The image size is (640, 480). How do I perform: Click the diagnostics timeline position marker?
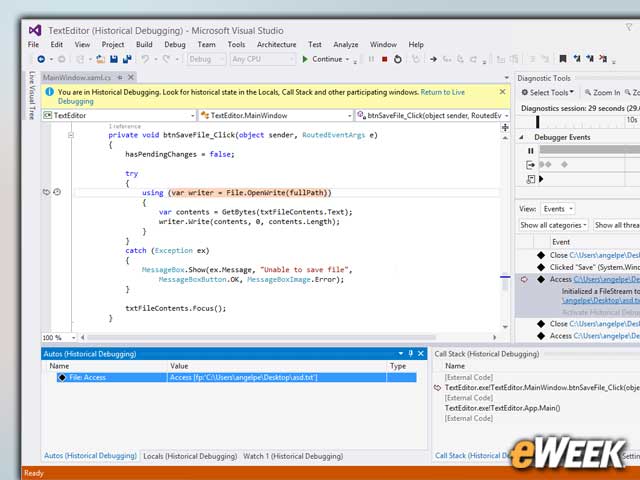(x=538, y=122)
